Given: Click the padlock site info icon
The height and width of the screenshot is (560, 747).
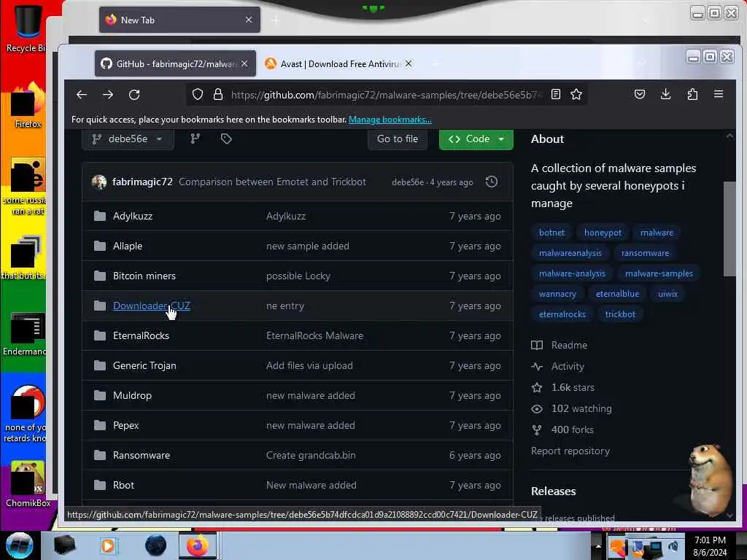Looking at the screenshot, I should coord(217,94).
